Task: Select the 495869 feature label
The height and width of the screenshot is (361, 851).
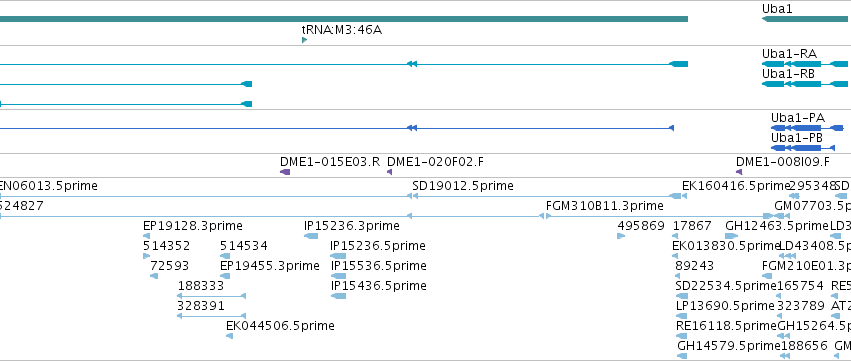Action: click(x=641, y=226)
